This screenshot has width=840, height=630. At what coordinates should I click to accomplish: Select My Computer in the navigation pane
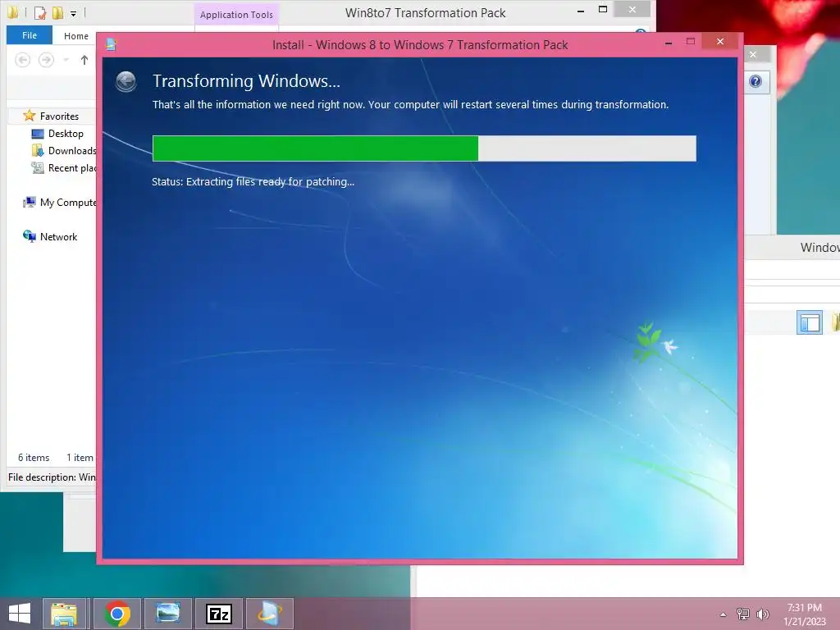[59, 203]
